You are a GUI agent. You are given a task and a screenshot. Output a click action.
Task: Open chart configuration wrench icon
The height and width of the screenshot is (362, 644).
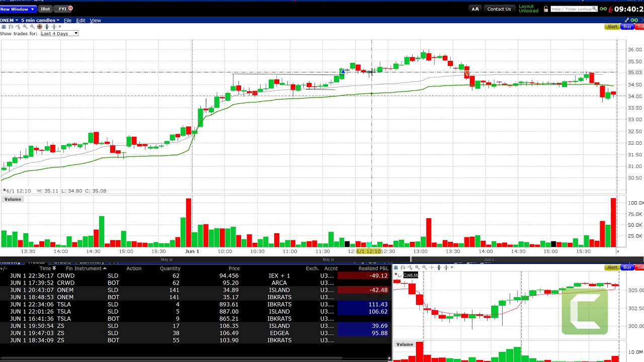coord(627,20)
